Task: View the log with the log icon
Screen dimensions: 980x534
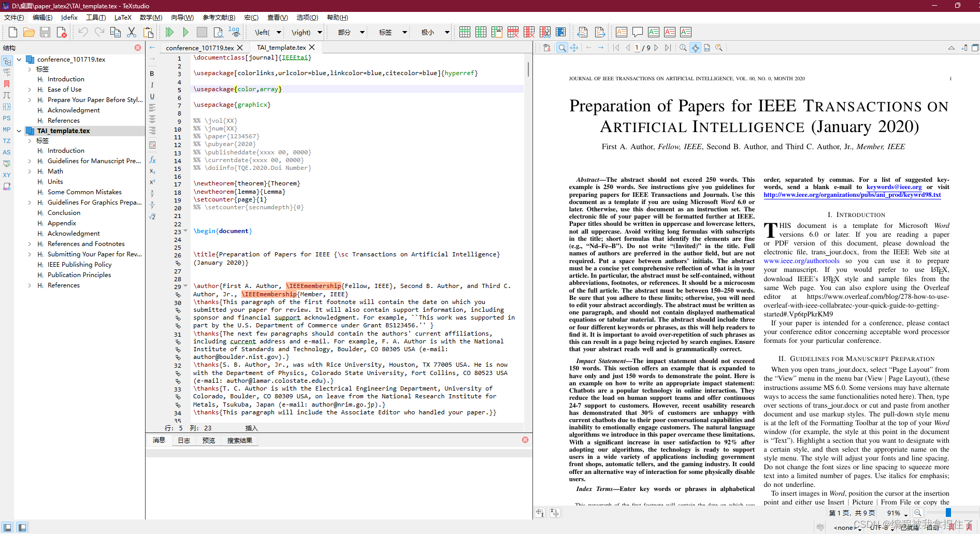Action: 234,32
